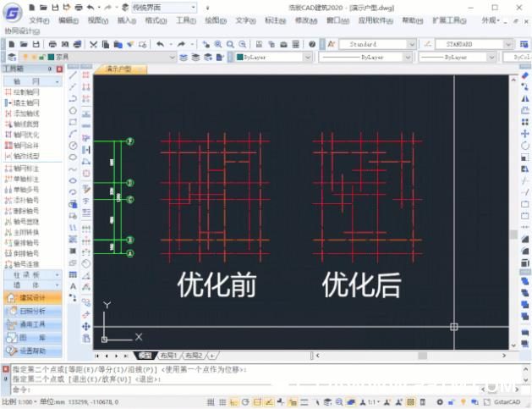The height and width of the screenshot is (409, 532).
Task: Open the Layer Properties Manager icon
Action: click(x=12, y=57)
